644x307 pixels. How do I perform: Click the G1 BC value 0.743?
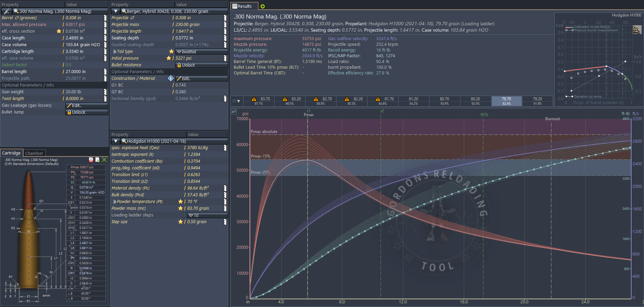(181, 85)
